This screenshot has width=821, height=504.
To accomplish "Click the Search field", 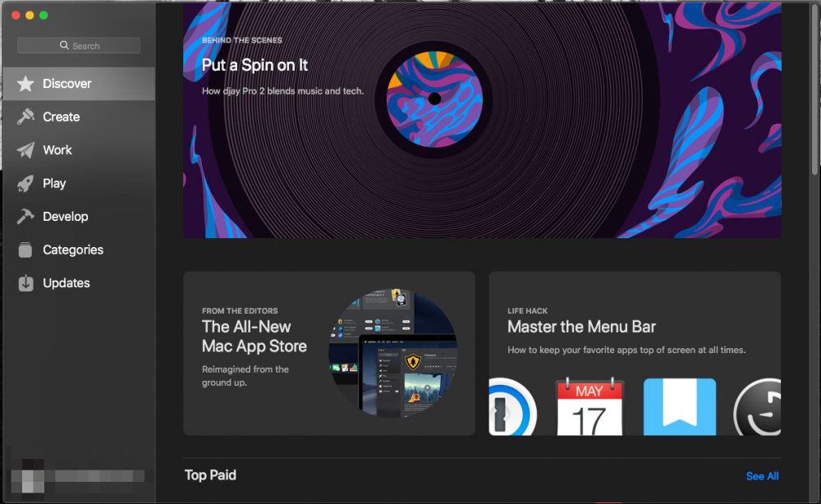I will pos(79,45).
